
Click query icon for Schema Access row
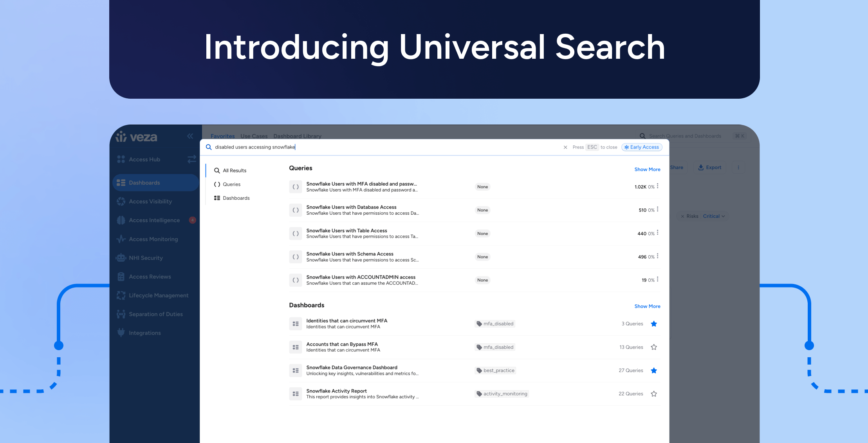coord(296,257)
